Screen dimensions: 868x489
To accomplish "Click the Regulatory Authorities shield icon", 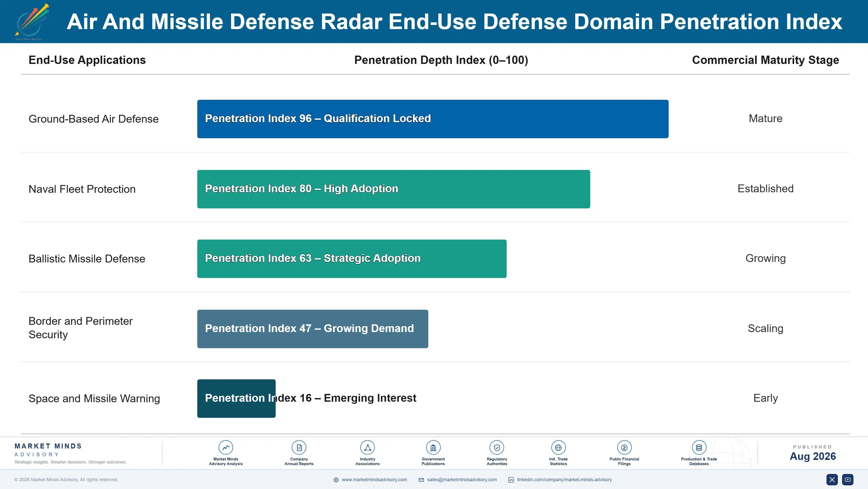I will (497, 447).
